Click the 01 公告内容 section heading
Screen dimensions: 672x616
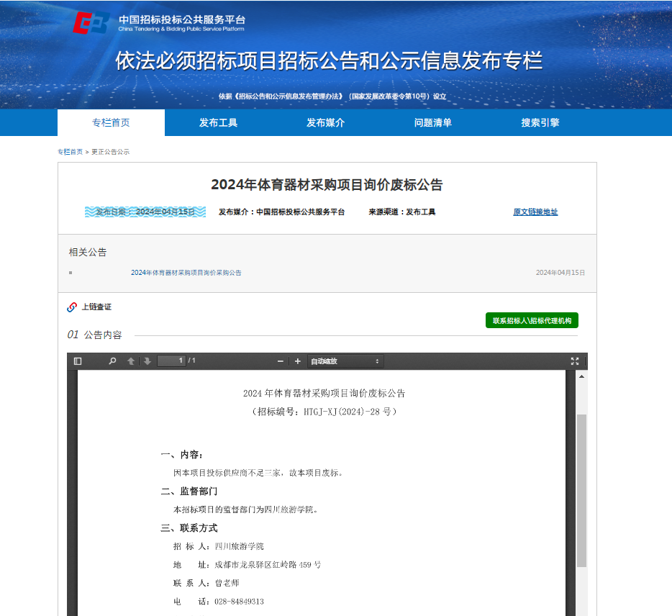[x=95, y=335]
